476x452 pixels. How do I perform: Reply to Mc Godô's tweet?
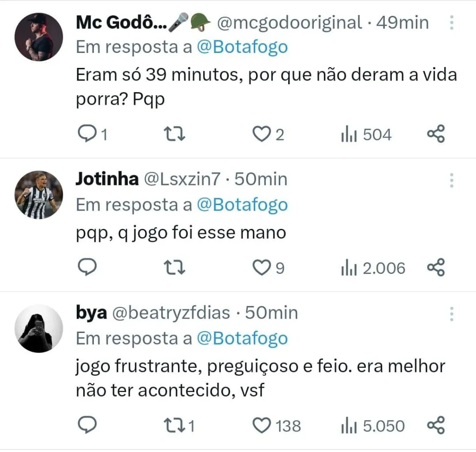click(x=86, y=134)
